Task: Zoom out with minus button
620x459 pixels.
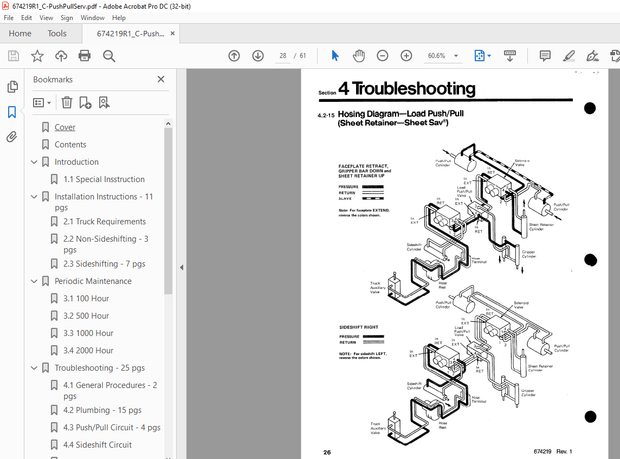Action: point(382,56)
